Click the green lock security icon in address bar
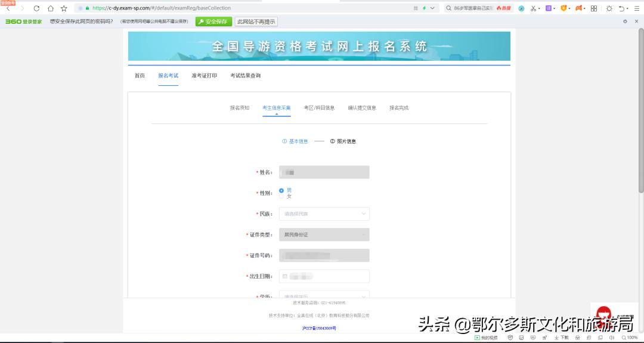The height and width of the screenshot is (343, 644). point(88,8)
